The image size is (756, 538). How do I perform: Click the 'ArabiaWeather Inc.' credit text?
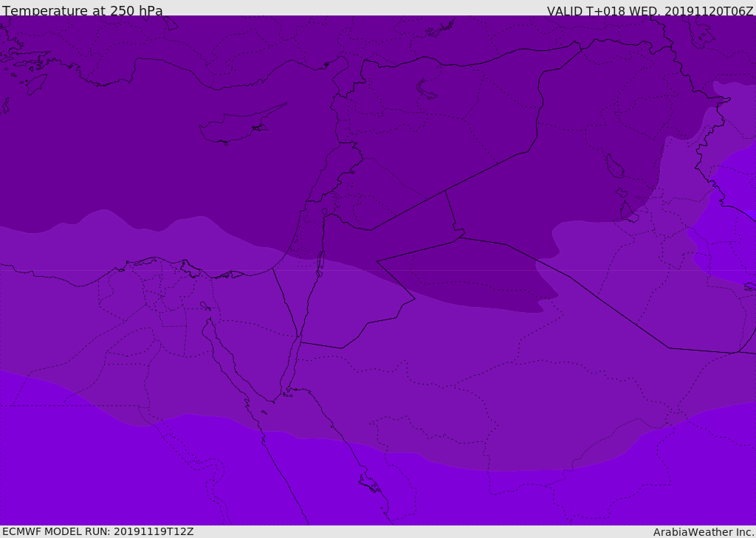coord(703,532)
